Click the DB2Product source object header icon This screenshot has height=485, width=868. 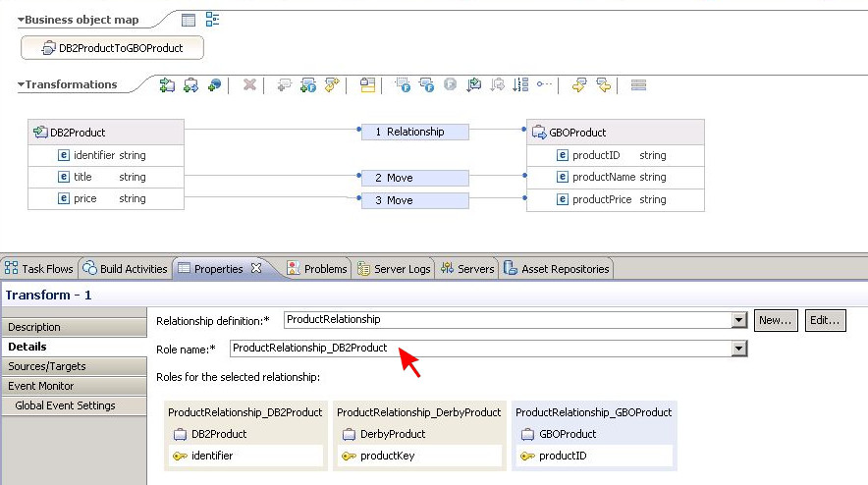40,133
